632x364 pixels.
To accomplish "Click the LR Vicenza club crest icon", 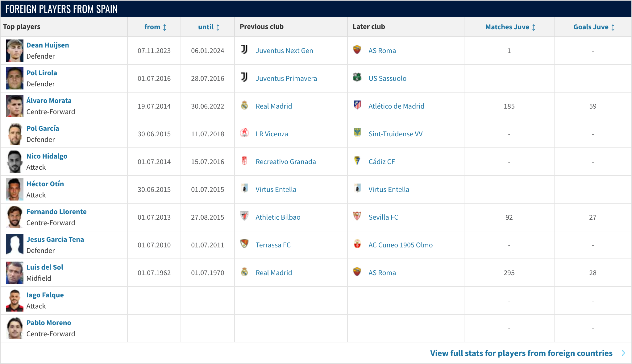I will (244, 133).
